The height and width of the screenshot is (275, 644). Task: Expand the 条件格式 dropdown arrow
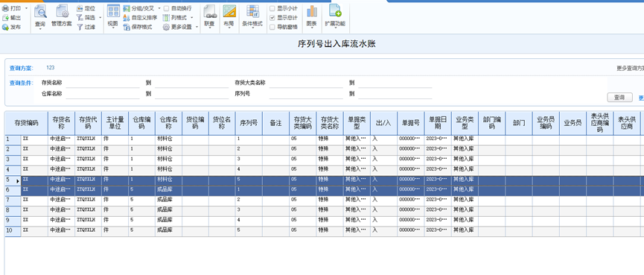pos(252,29)
